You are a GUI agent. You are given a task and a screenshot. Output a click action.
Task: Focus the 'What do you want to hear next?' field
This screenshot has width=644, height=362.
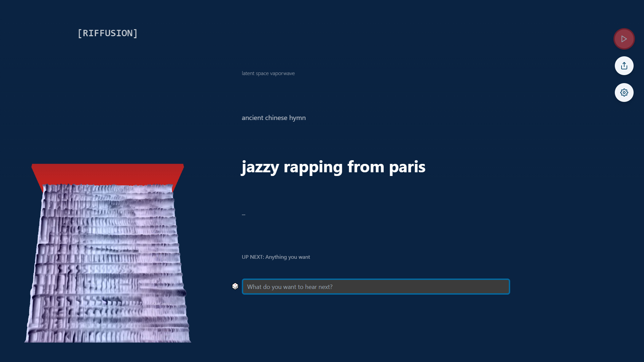tap(376, 287)
